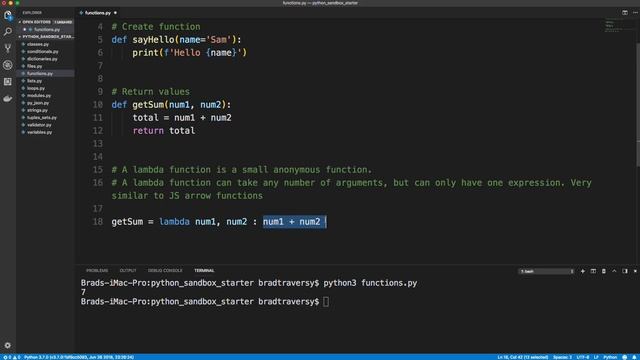Maximize panel size with the chevron-up icon
The width and height of the screenshot is (640, 360).
(x=614, y=271)
